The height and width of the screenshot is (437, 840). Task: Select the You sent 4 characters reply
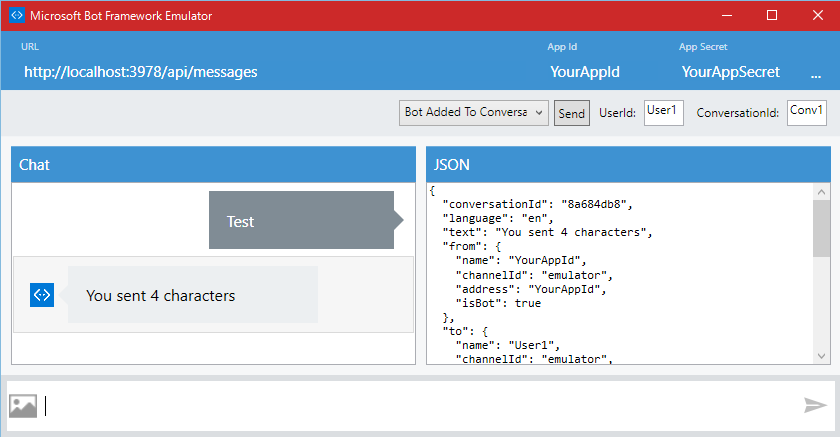(x=193, y=295)
